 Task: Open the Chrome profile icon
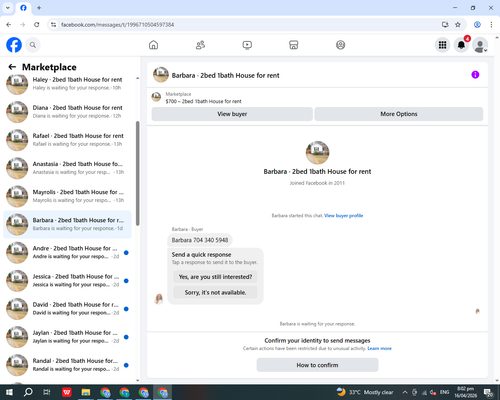pos(477,25)
